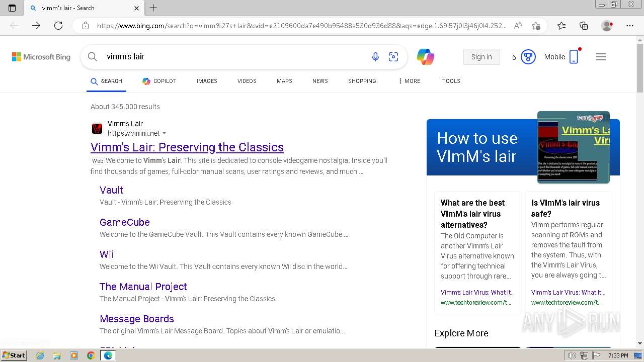Reload the Bing search page
Screen dimensions: 644x362
coord(58,26)
